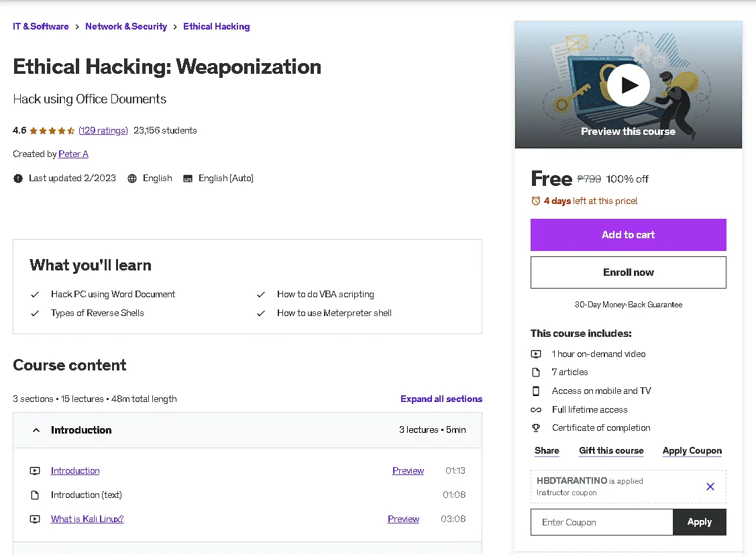Open the '129 ratings' reviews link
This screenshot has width=756, height=555.
(x=103, y=131)
